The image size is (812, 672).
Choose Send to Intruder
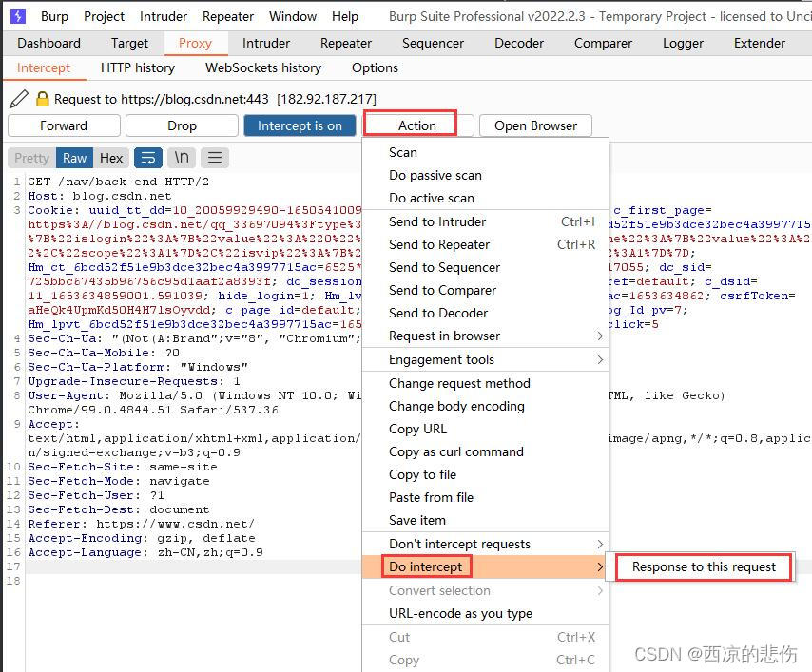click(x=485, y=221)
